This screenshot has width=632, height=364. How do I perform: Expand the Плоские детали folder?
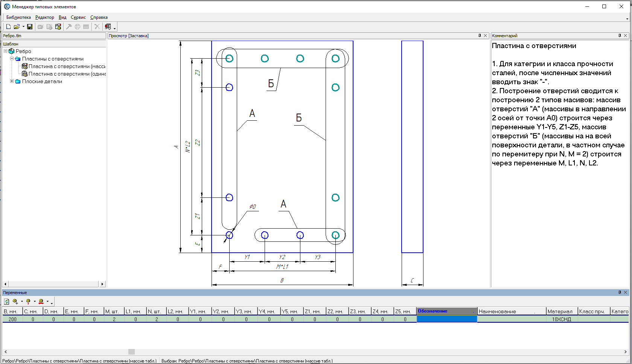tap(12, 81)
